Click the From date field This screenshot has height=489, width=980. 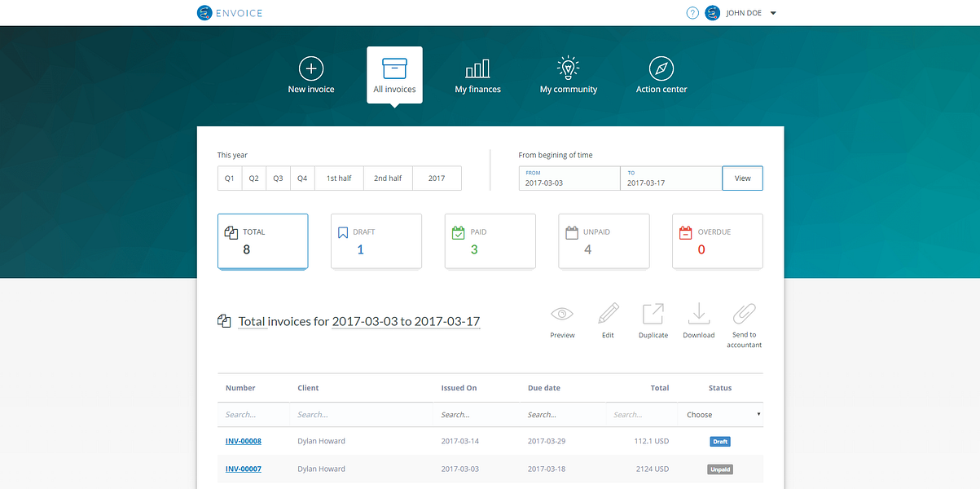pos(569,178)
